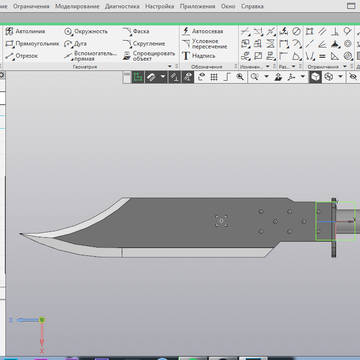
Task: Select the Вспомогательная прямая tool
Action: (x=91, y=56)
